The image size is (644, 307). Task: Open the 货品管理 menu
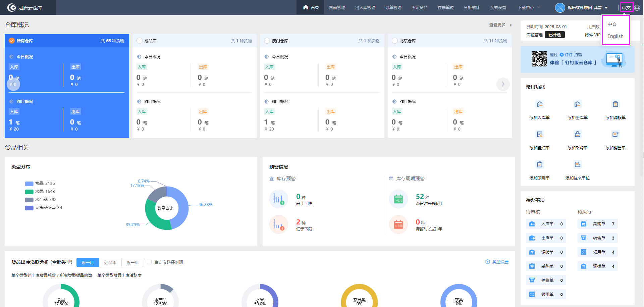click(x=337, y=7)
